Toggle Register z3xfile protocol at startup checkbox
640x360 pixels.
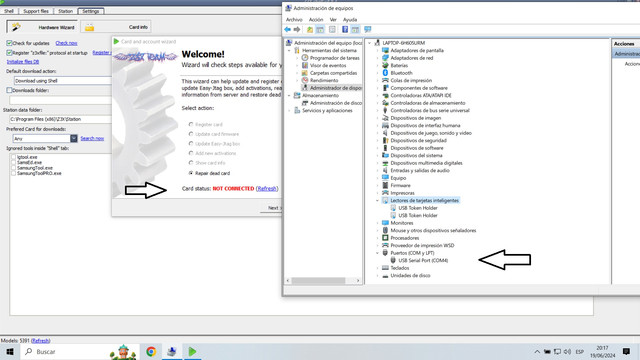(x=9, y=53)
